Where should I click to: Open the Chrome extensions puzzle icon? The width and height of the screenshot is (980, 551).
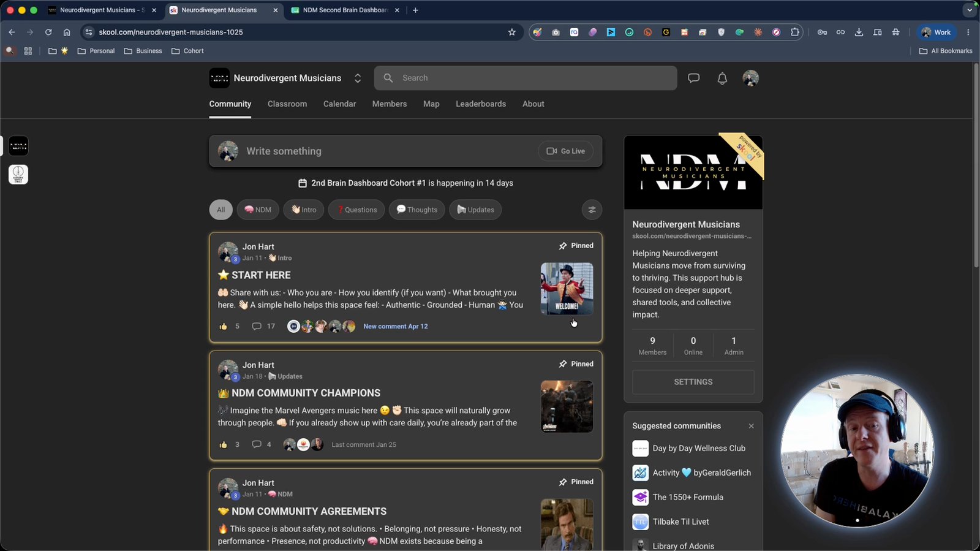click(795, 32)
